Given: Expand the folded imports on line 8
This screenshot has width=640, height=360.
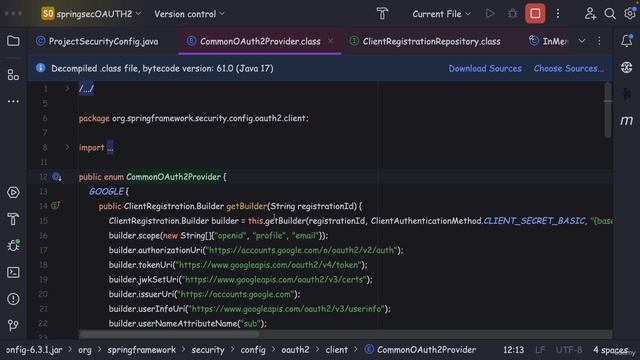Looking at the screenshot, I should click(67, 147).
